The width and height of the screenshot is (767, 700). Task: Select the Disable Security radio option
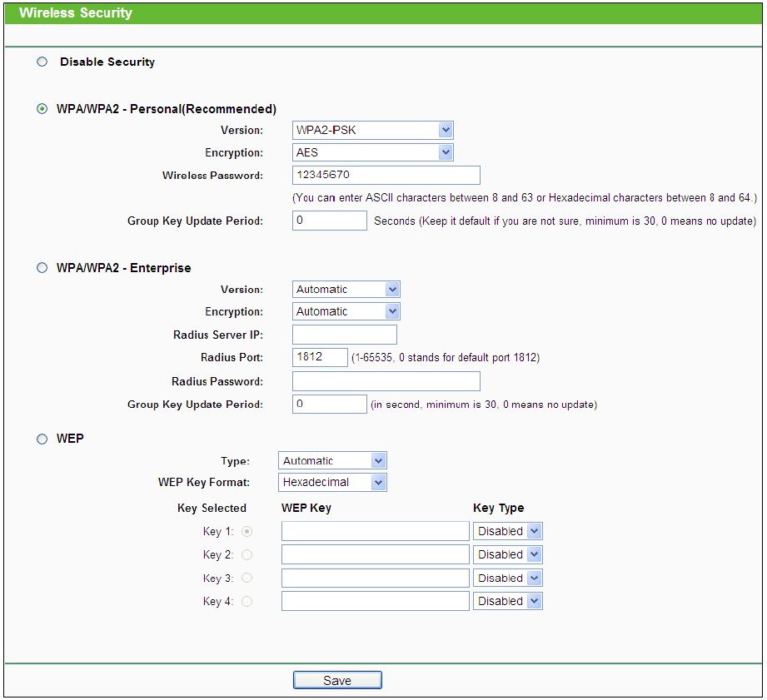[x=42, y=62]
